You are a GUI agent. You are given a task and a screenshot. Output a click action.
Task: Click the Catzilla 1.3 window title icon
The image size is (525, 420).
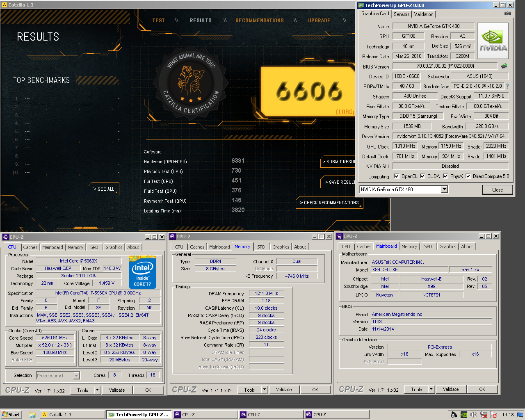(x=4, y=5)
